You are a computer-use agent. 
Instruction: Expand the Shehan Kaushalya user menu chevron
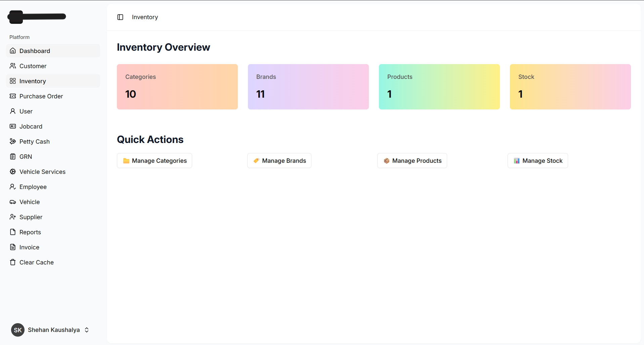(87, 330)
